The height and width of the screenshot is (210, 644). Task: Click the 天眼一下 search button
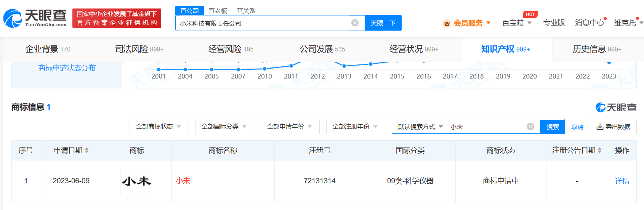[383, 23]
